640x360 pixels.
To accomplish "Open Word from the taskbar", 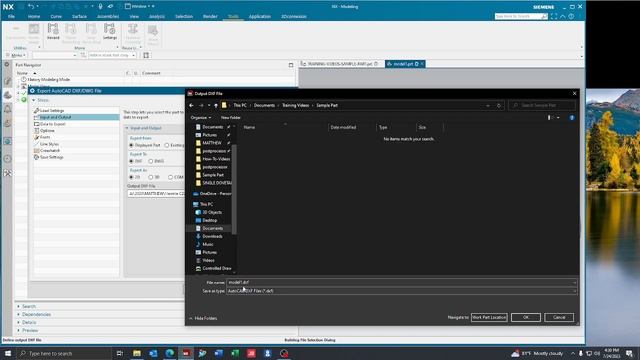I will tap(218, 353).
